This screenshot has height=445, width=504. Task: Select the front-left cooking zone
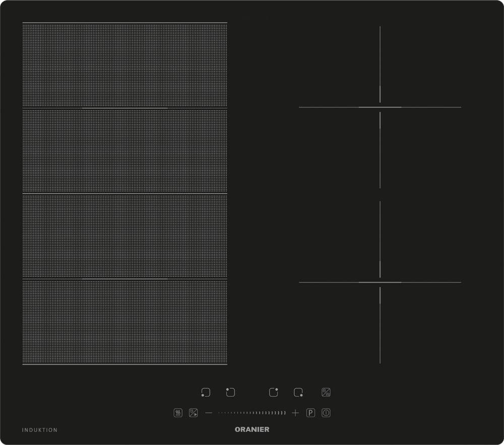pos(206,393)
